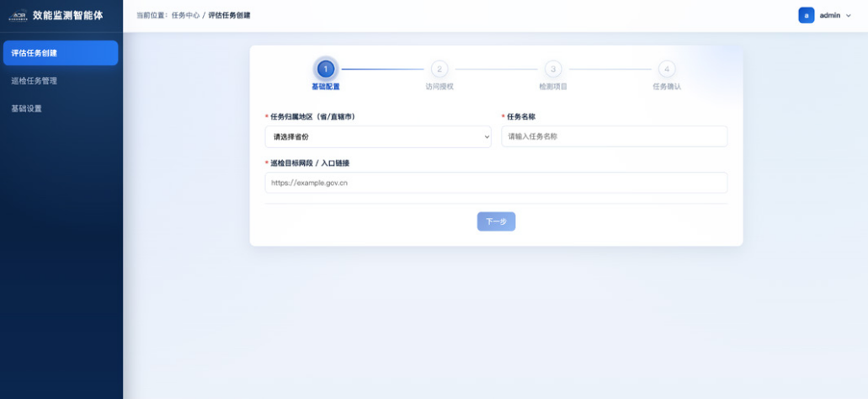The height and width of the screenshot is (399, 868).
Task: Select step 4 任务确认 circle
Action: click(x=667, y=69)
